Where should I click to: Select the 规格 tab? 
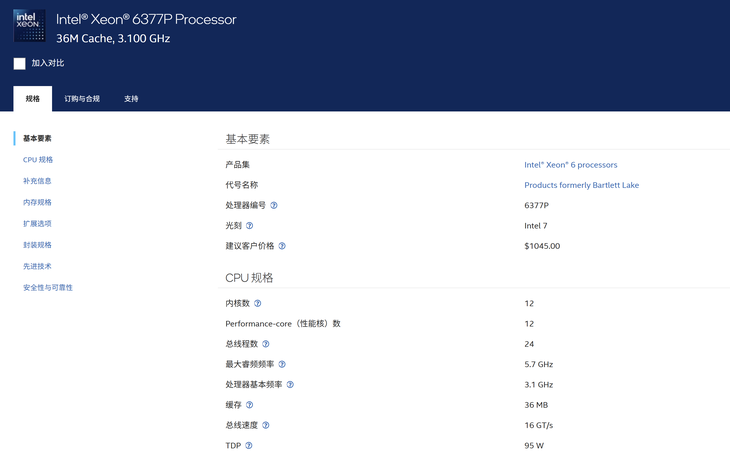click(x=33, y=99)
